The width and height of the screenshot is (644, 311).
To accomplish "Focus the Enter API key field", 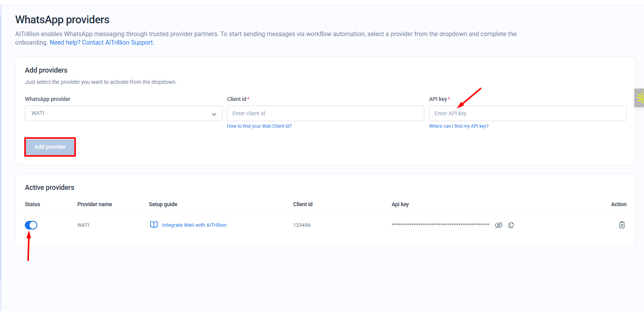I will 528,113.
